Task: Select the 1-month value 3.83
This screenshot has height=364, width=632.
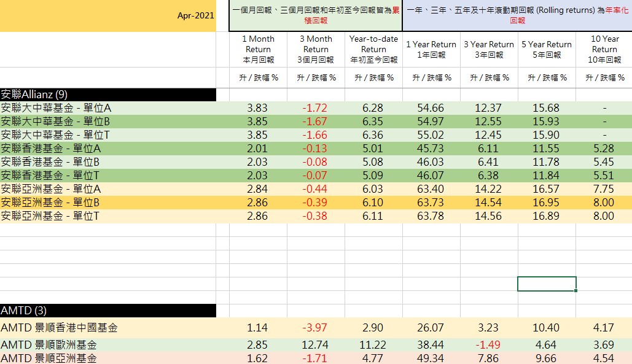Action: click(257, 108)
